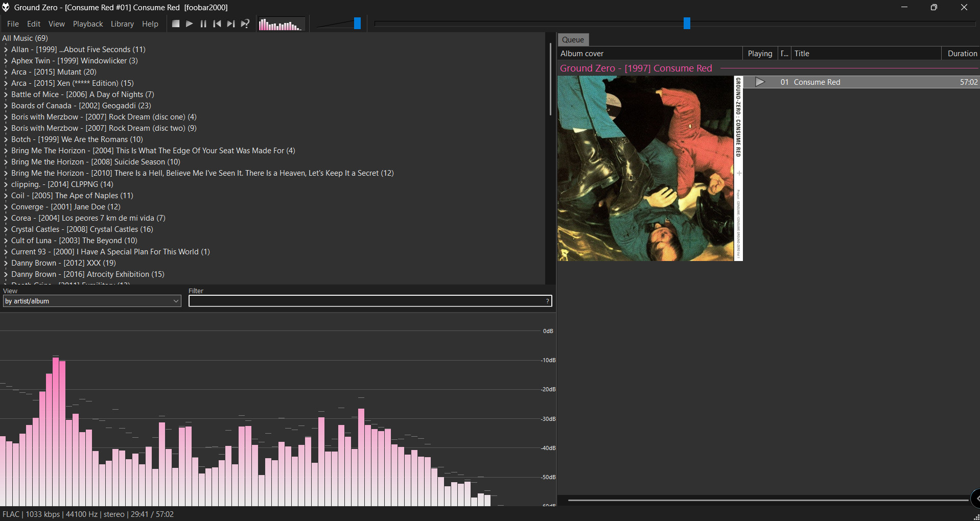
Task: Click the Playing column header
Action: (x=760, y=54)
